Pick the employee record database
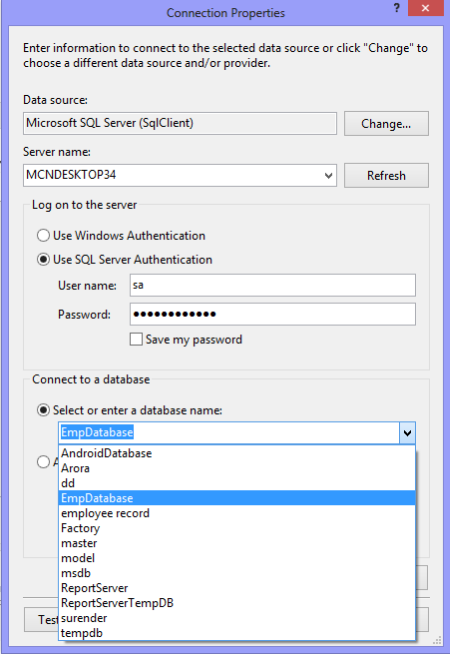 [237, 513]
